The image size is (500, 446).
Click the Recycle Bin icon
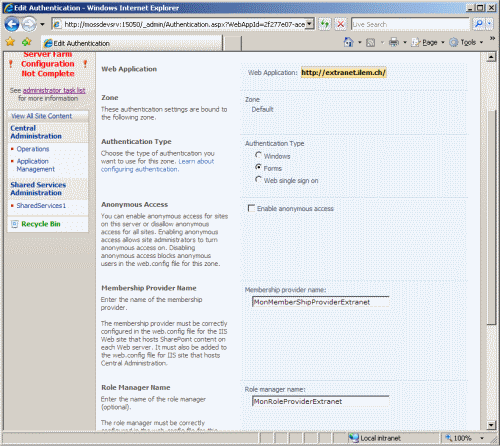(14, 224)
